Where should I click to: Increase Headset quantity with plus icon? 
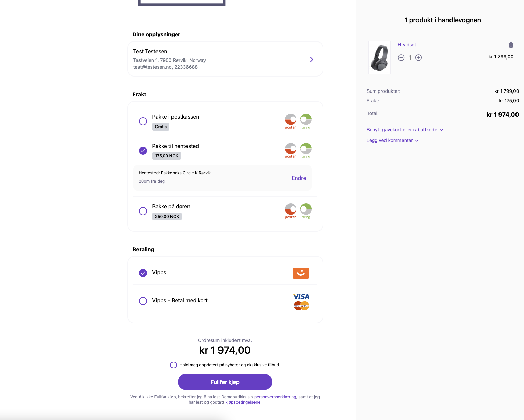[419, 58]
